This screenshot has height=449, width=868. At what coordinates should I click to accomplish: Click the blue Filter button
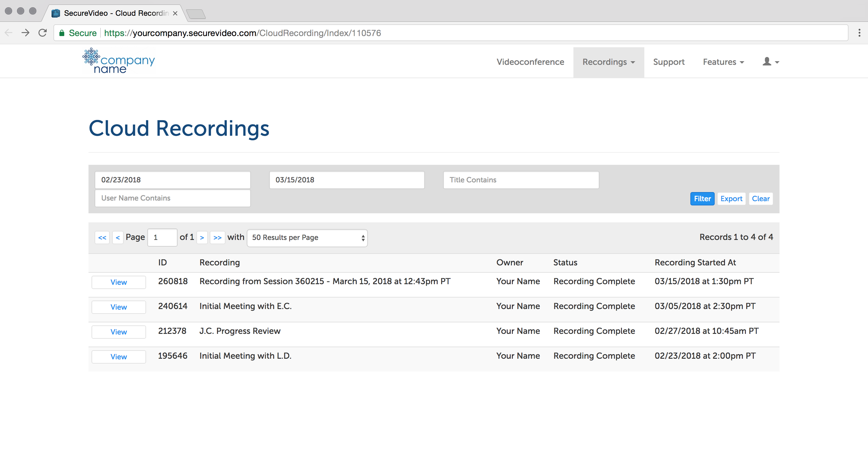[x=702, y=199]
